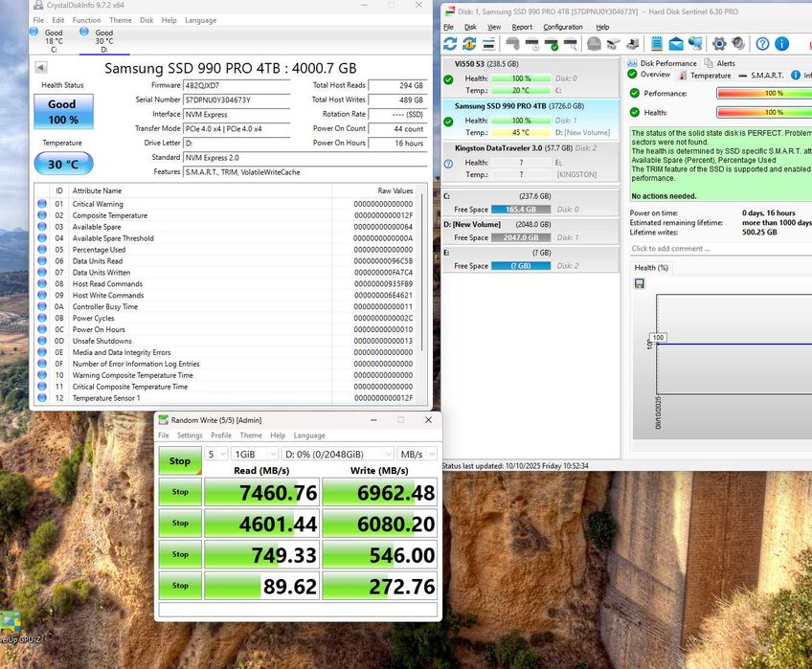
Task: Click the blue Help question-mark toolbar icon
Action: click(762, 43)
